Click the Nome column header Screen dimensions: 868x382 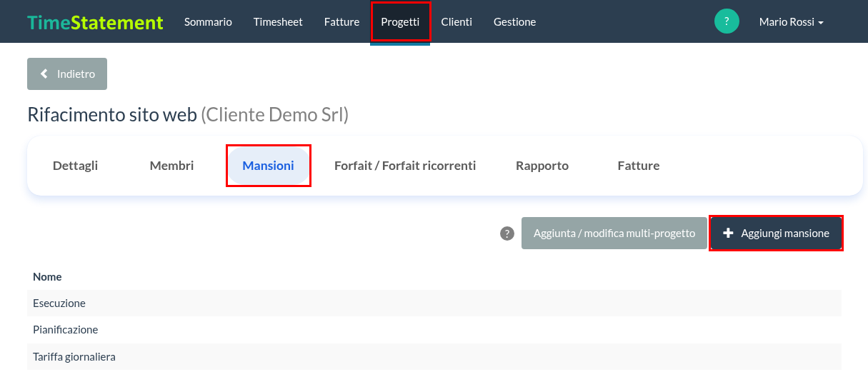click(47, 276)
